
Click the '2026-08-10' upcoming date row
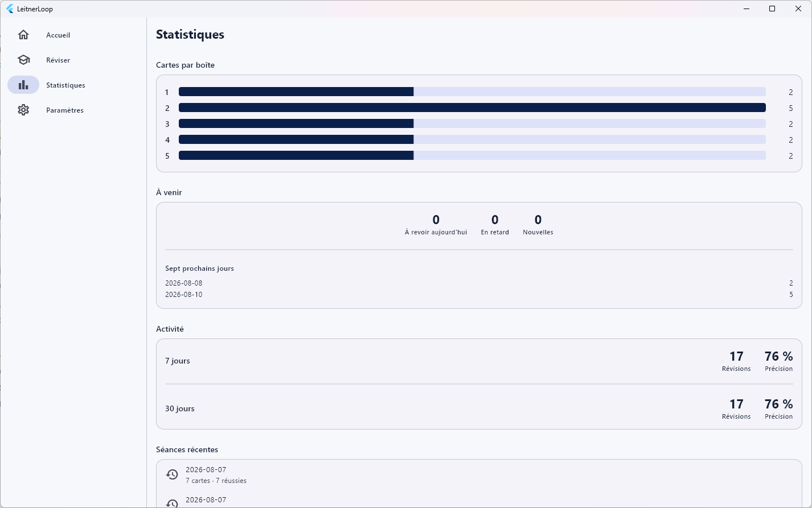coord(479,295)
